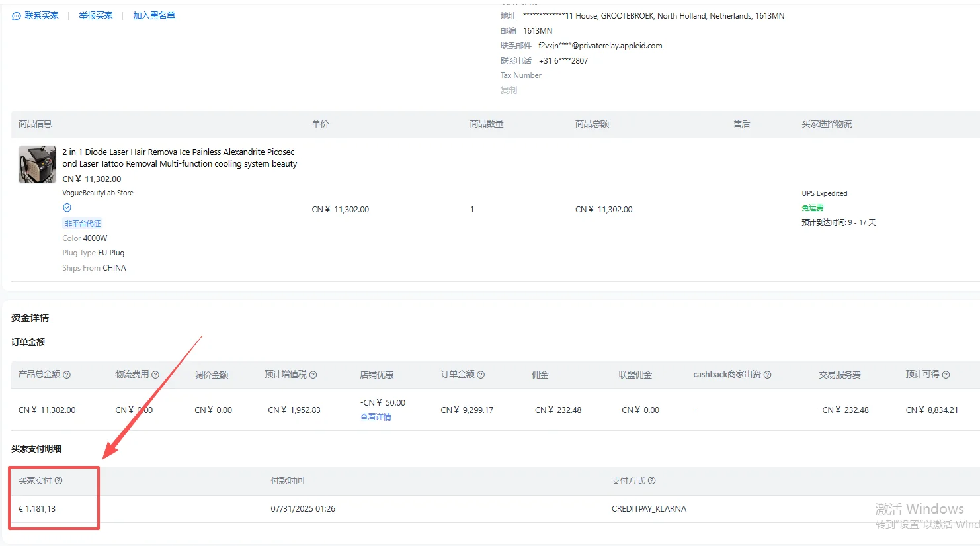Image resolution: width=980 pixels, height=546 pixels.
Task: Click the help icon next to 预计可得
Action: click(946, 375)
